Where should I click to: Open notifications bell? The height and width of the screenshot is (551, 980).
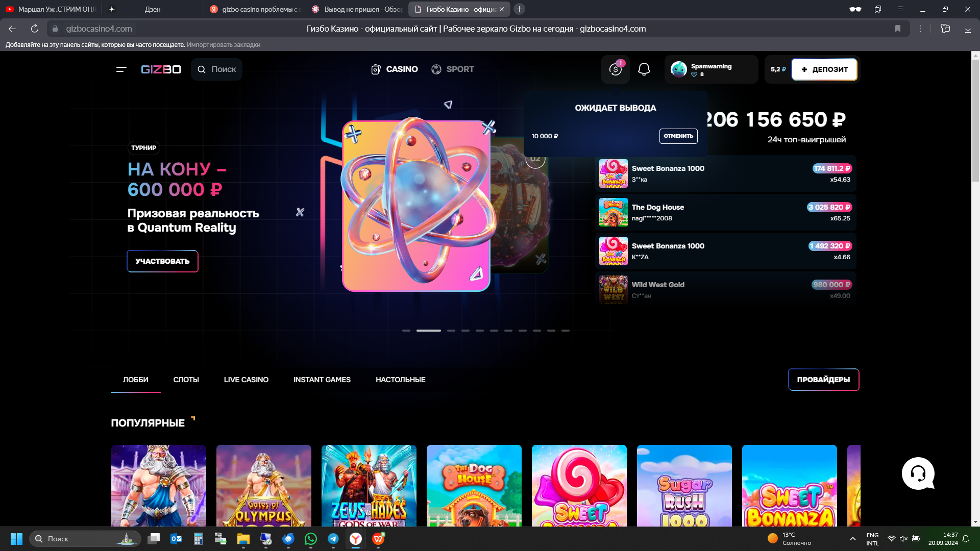644,69
